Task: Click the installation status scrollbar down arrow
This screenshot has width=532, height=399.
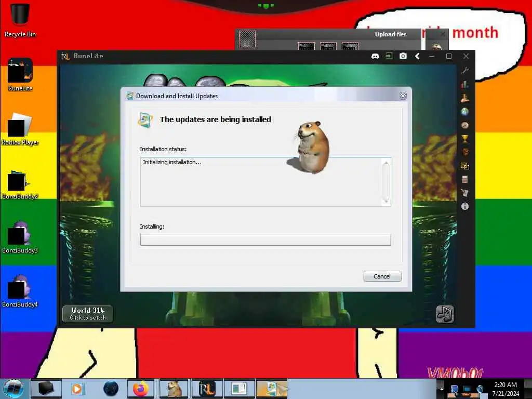Action: point(386,201)
